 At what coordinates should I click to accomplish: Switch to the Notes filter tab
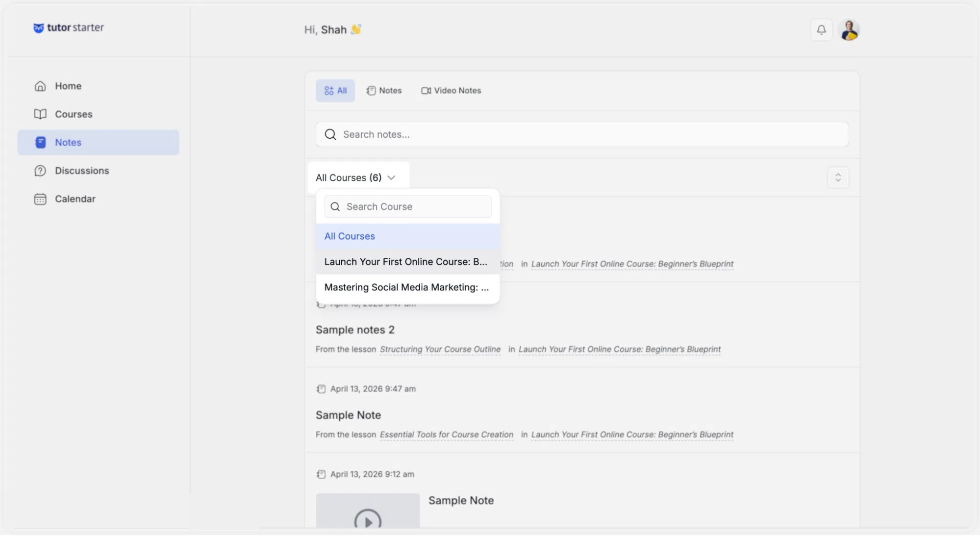[384, 91]
